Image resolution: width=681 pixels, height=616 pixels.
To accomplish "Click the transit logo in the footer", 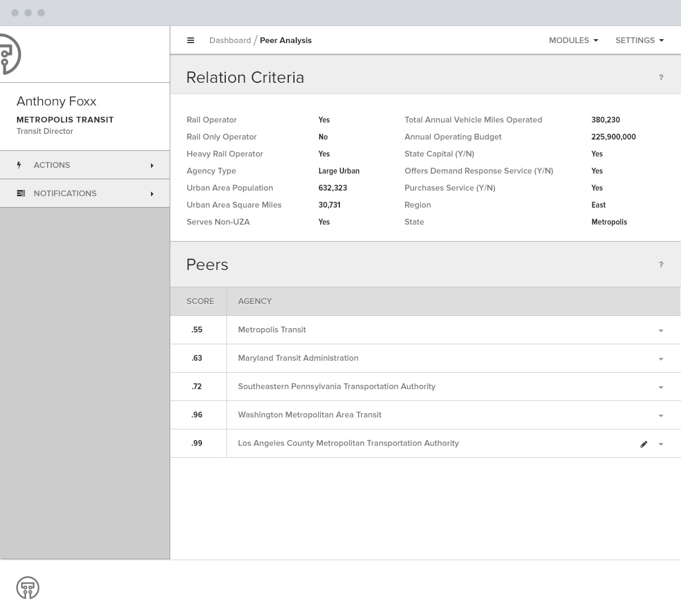I will click(x=28, y=588).
